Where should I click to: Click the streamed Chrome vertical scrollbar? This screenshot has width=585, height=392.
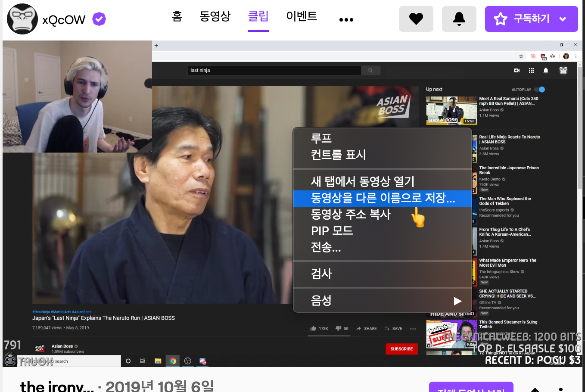pos(580,127)
